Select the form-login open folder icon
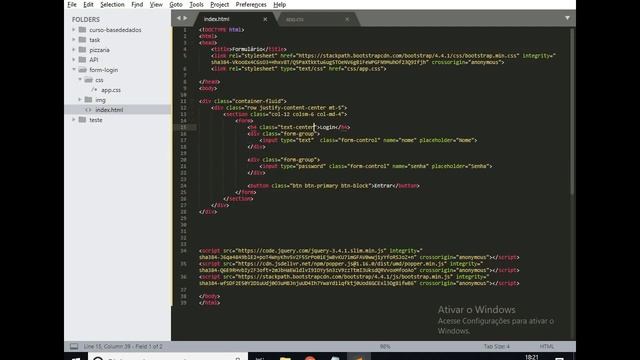 click(82, 70)
